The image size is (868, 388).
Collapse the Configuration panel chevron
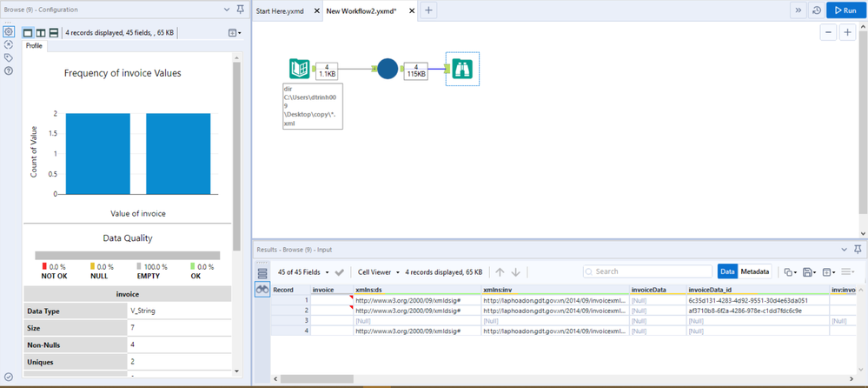227,10
